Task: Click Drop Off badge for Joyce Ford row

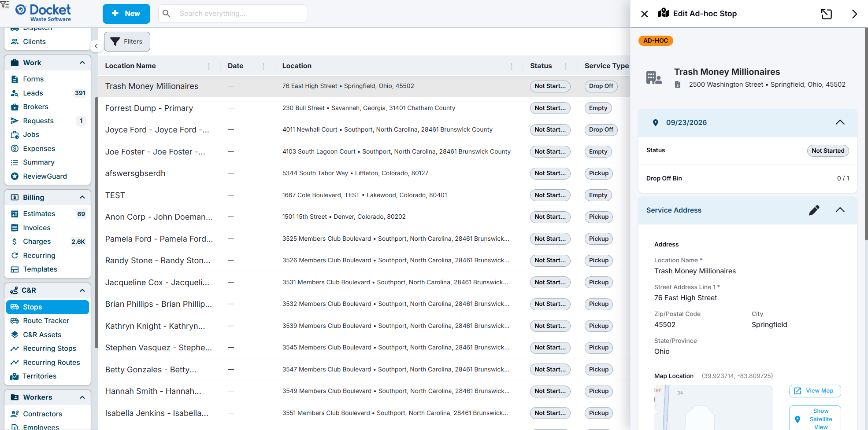Action: (x=601, y=130)
